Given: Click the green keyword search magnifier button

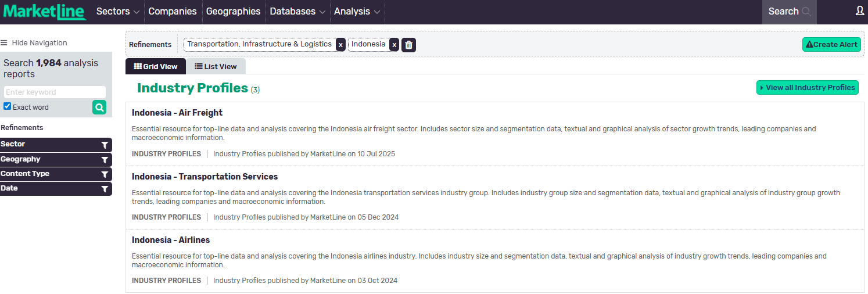Looking at the screenshot, I should 99,107.
